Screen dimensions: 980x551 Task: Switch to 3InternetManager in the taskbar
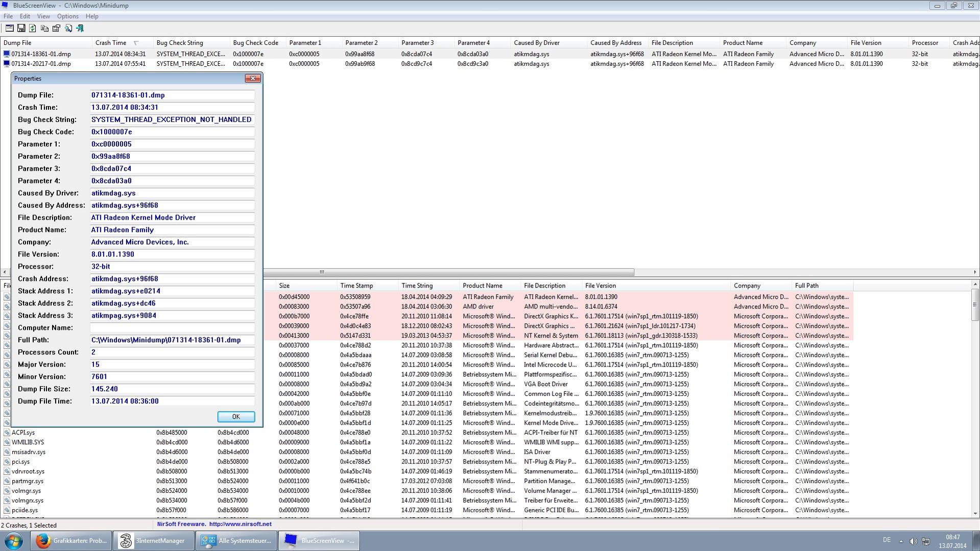point(154,541)
